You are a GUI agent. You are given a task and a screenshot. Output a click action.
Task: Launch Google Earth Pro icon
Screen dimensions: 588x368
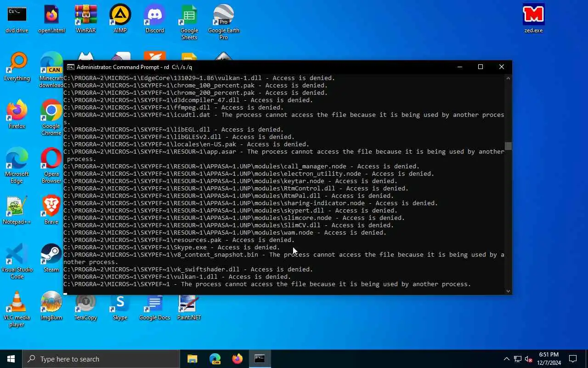tap(224, 23)
